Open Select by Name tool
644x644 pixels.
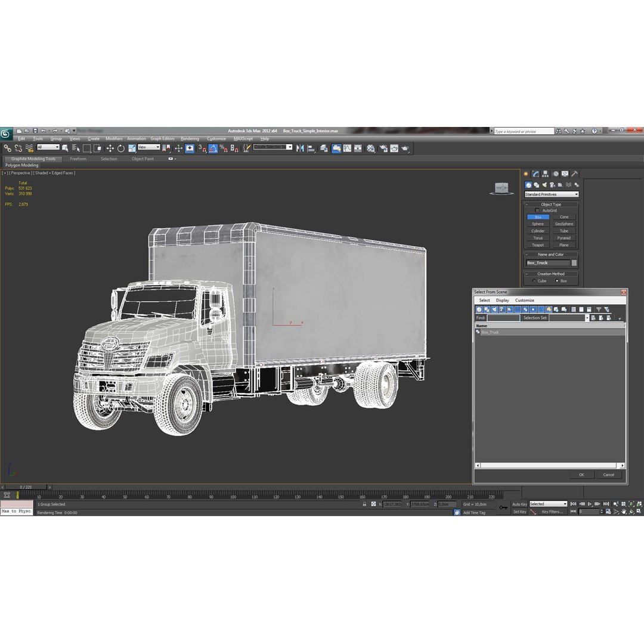coord(76,148)
